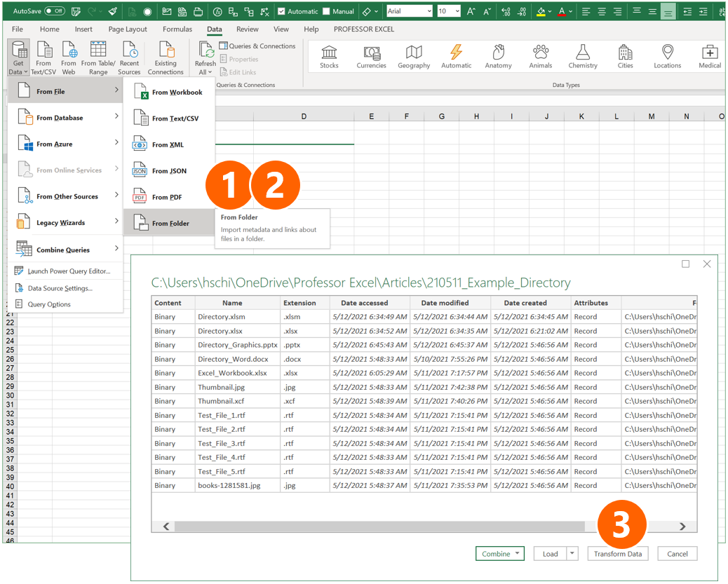Image resolution: width=728 pixels, height=584 pixels.
Task: Click the Transform Data button
Action: point(617,553)
